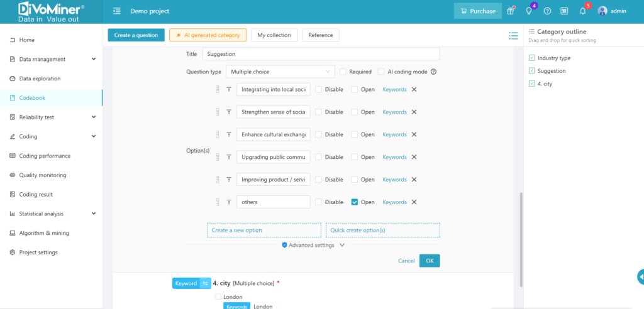Click the OK button
The image size is (644, 309).
click(x=430, y=261)
